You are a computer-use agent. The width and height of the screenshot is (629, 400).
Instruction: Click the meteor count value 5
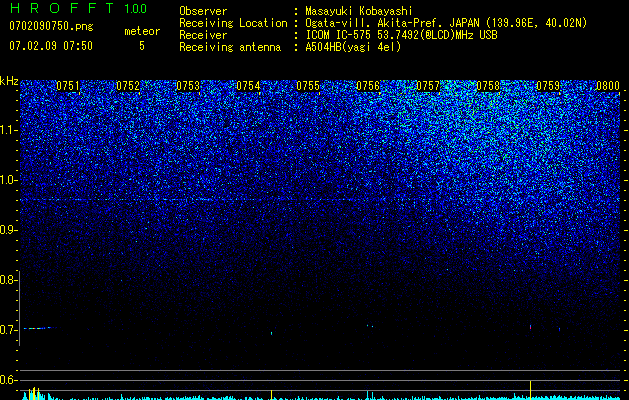coord(142,46)
